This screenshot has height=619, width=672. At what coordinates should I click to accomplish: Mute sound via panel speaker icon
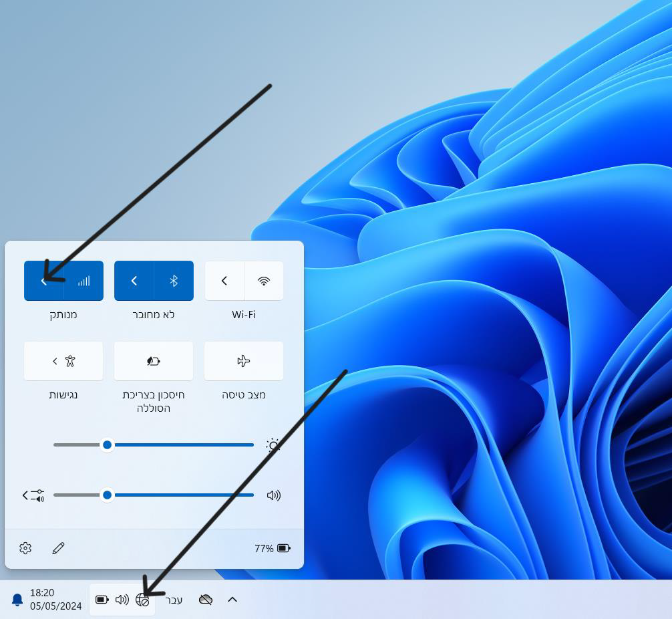pyautogui.click(x=273, y=495)
